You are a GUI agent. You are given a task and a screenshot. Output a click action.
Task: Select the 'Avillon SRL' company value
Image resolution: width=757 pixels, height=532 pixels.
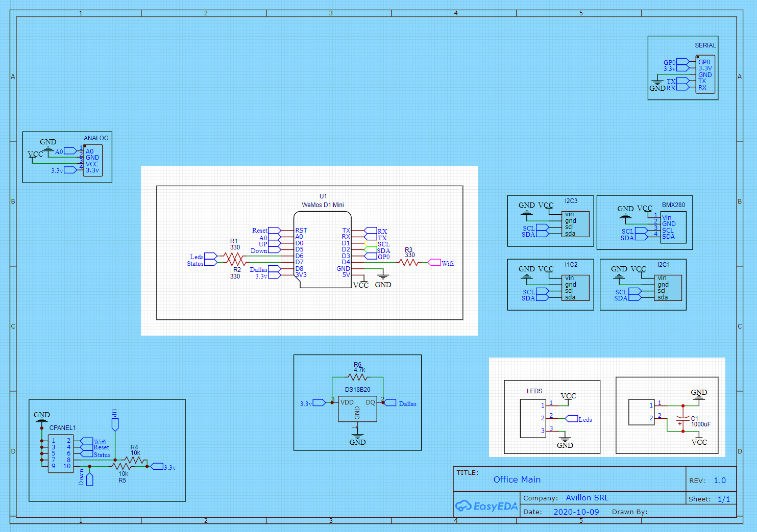coord(587,498)
